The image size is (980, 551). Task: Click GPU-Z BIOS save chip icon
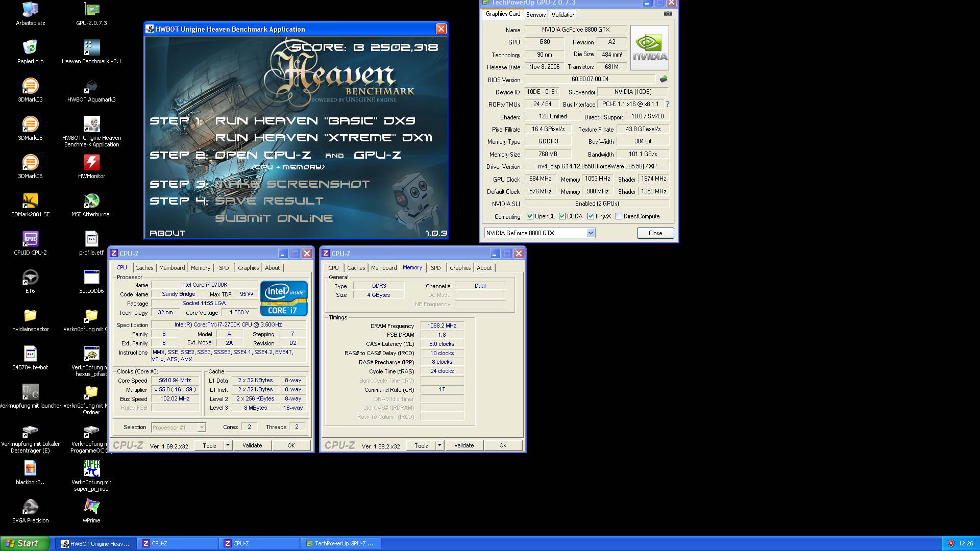(663, 79)
